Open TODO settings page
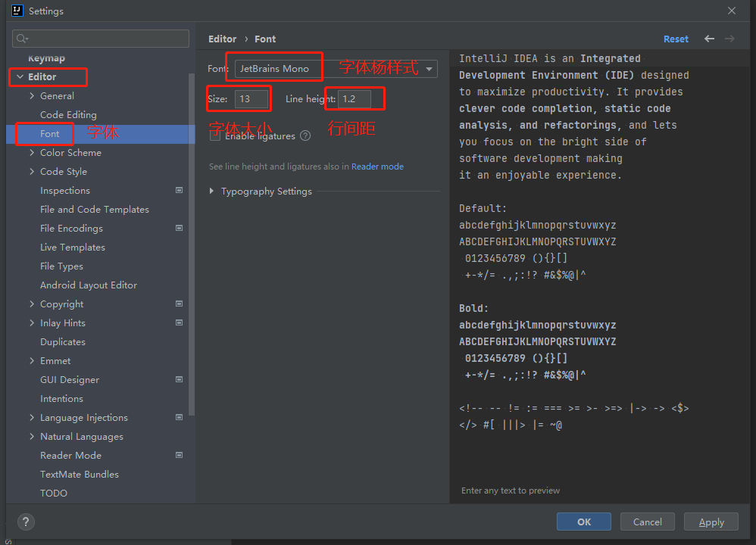This screenshot has width=756, height=545. 54,493
